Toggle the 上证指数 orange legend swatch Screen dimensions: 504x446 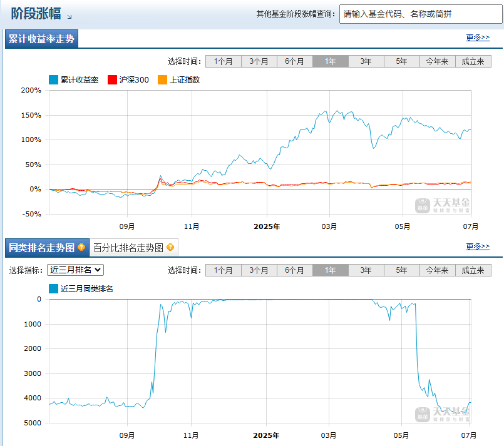pyautogui.click(x=162, y=79)
